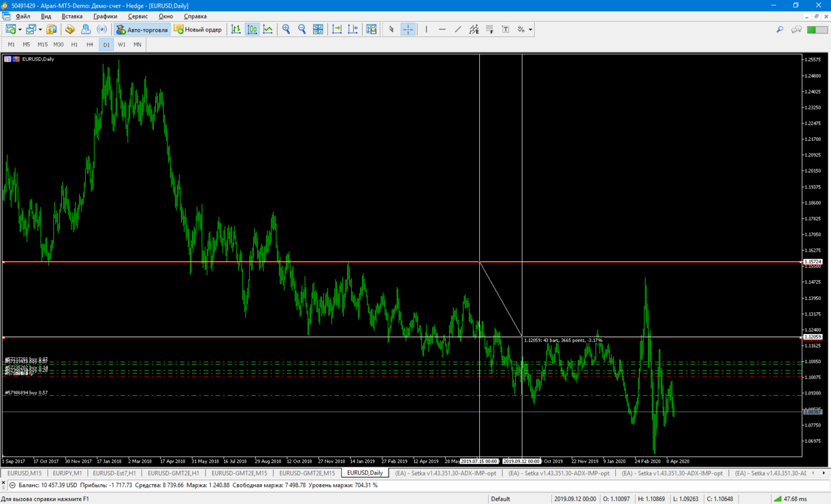Toggle chart shift from right border
This screenshot has height=504, width=831.
pyautogui.click(x=353, y=30)
